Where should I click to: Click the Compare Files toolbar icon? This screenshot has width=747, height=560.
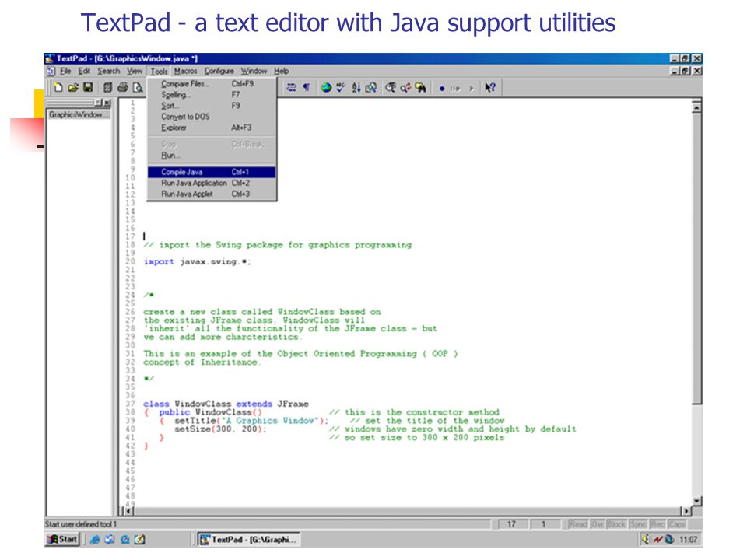click(370, 88)
